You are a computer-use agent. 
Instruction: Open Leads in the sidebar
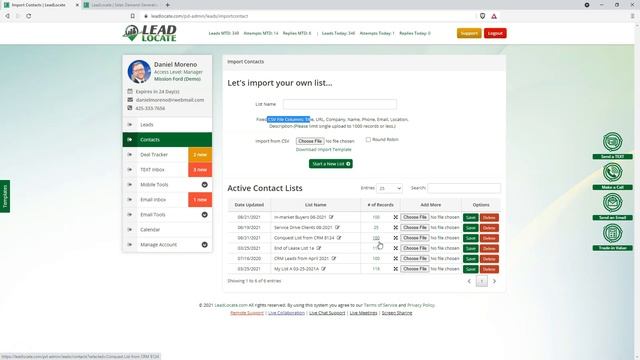pyautogui.click(x=167, y=124)
